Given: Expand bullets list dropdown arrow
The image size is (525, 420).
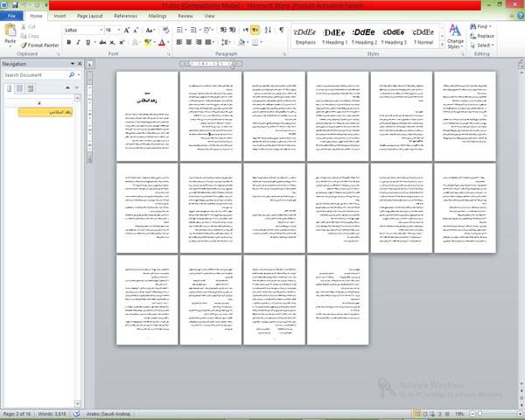Looking at the screenshot, I should tap(185, 30).
